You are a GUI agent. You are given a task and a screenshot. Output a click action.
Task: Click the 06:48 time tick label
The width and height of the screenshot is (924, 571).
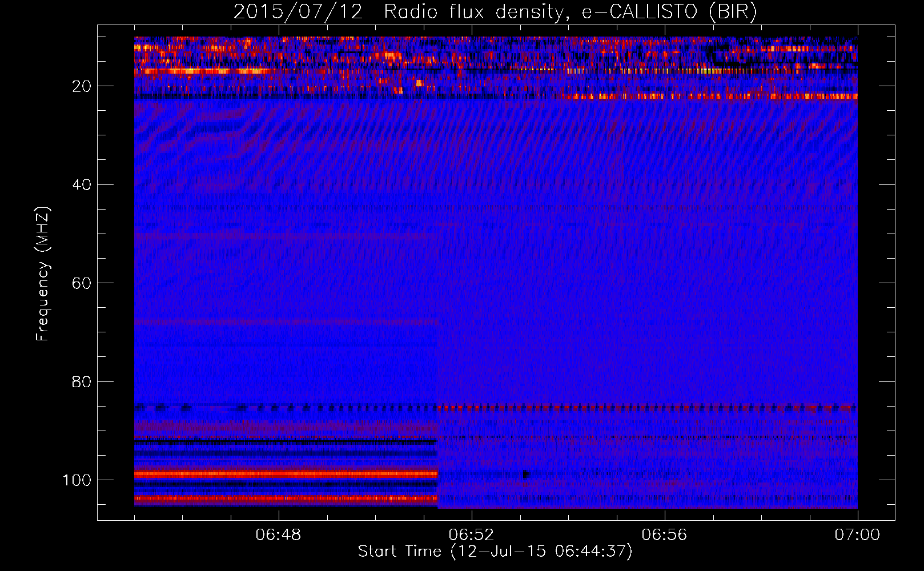coord(279,535)
